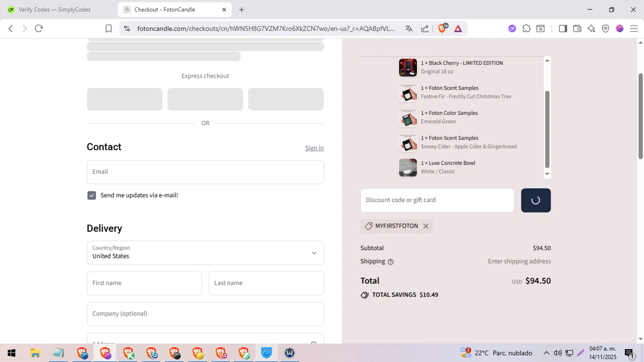The image size is (644, 362).
Task: Open Brave Rewards triangle icon
Action: [458, 28]
